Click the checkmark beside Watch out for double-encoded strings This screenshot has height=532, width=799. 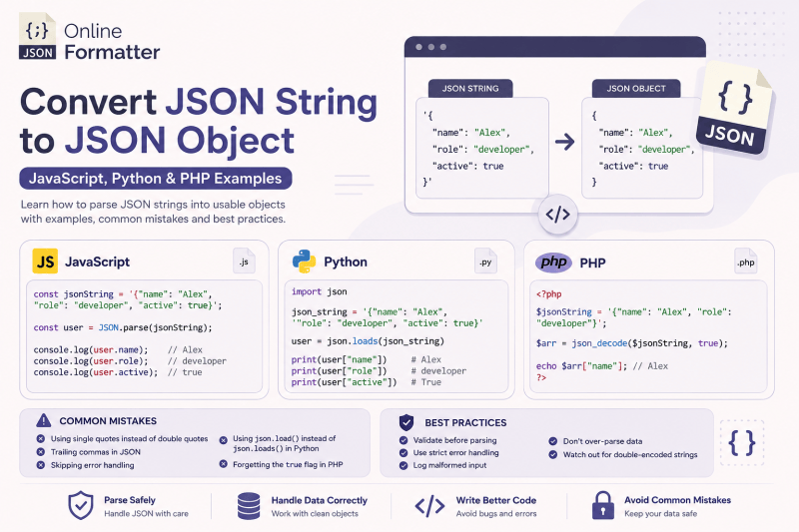pyautogui.click(x=553, y=454)
